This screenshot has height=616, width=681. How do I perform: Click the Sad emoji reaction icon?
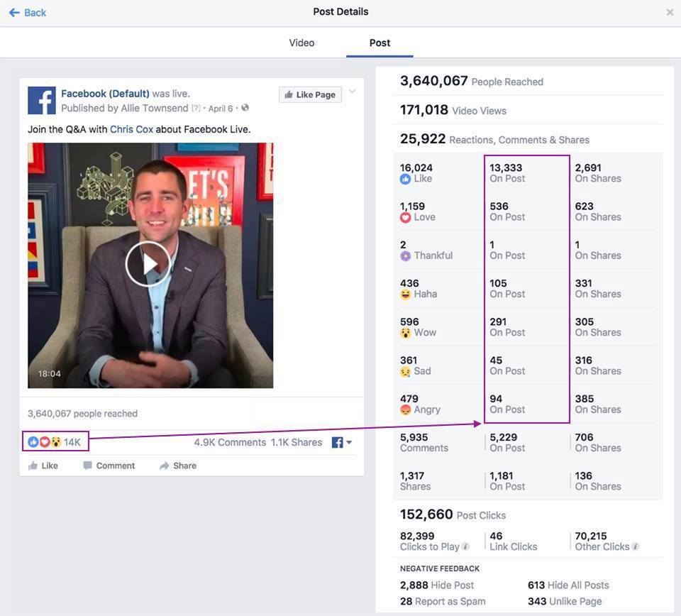pos(405,371)
